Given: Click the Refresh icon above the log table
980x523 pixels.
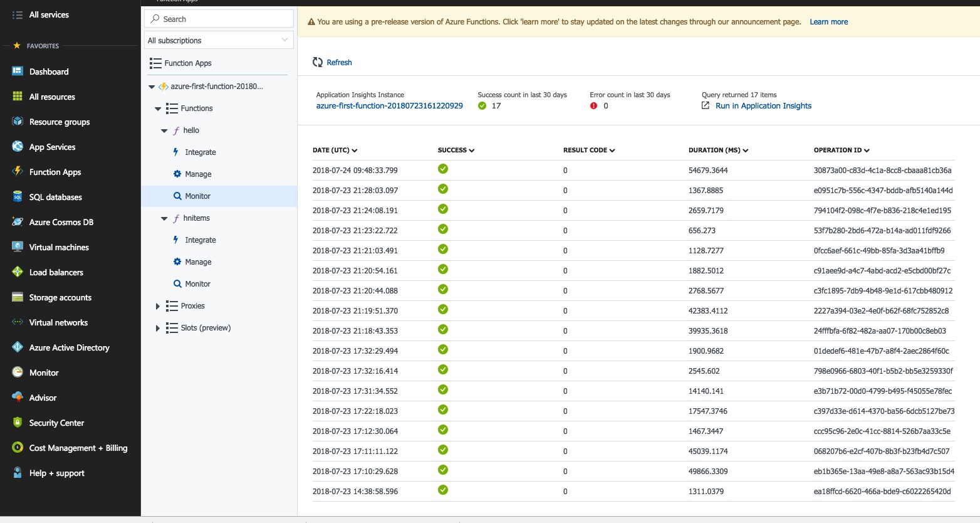Looking at the screenshot, I should point(318,62).
